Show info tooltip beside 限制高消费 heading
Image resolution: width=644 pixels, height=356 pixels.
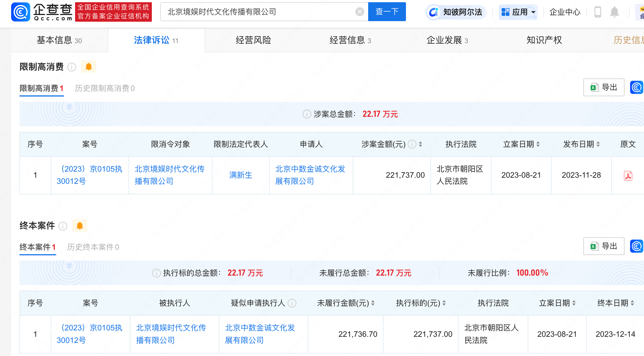coord(72,67)
